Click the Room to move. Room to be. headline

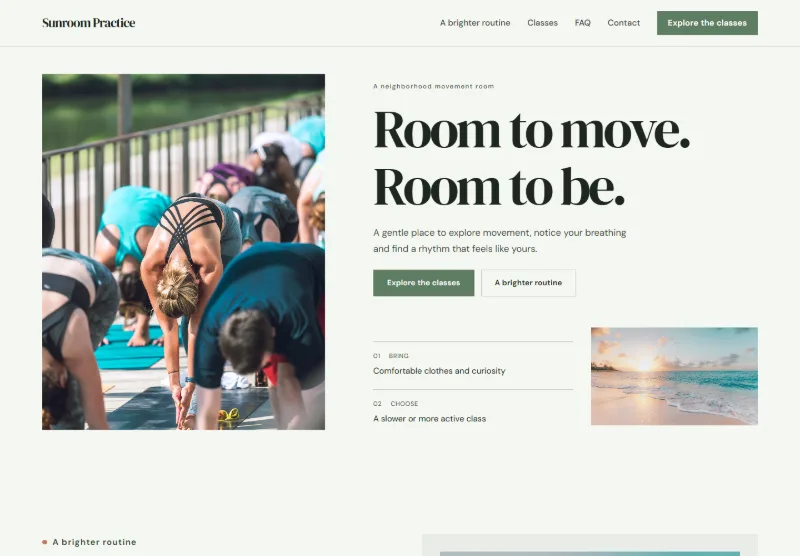pos(531,158)
